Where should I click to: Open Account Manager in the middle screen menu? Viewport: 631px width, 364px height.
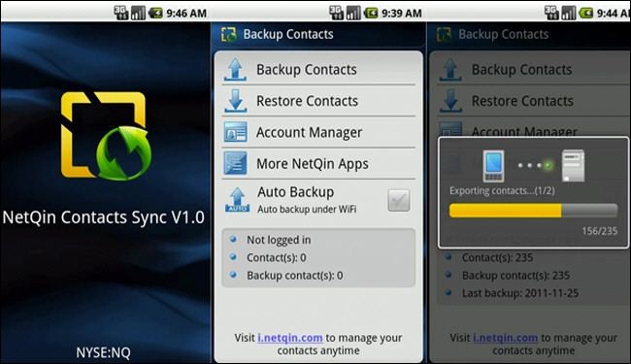(x=318, y=132)
